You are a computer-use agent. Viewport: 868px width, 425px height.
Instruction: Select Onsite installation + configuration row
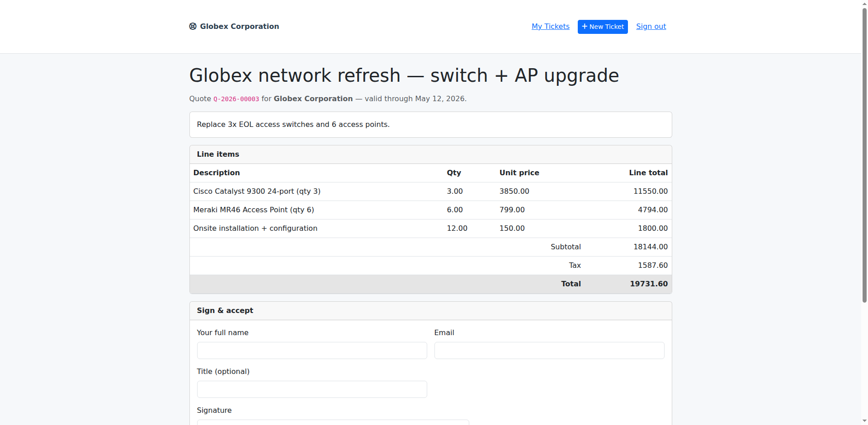[x=431, y=229]
